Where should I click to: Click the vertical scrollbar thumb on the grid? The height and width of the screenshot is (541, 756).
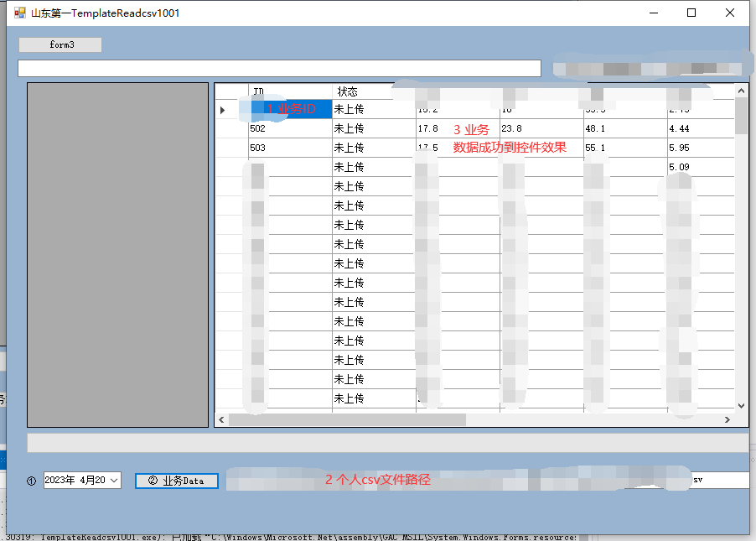[x=741, y=109]
